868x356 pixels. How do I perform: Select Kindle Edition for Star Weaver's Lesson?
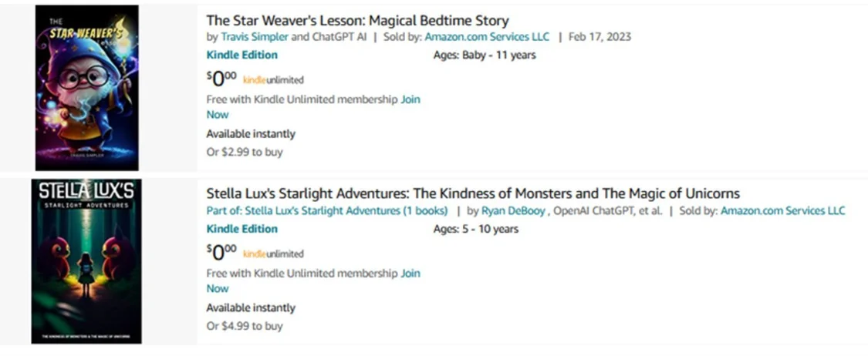pos(242,55)
